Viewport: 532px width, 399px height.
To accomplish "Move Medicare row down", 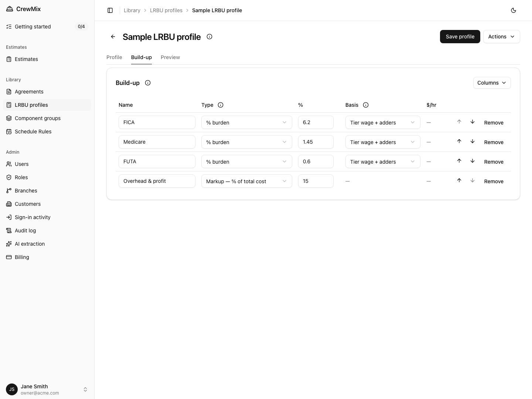I will point(473,141).
